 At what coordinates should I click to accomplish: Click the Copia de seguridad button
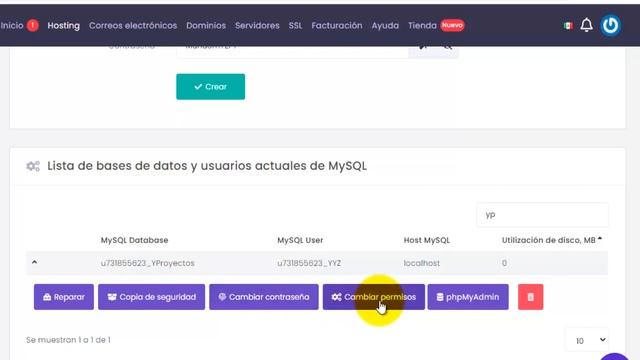tap(151, 297)
